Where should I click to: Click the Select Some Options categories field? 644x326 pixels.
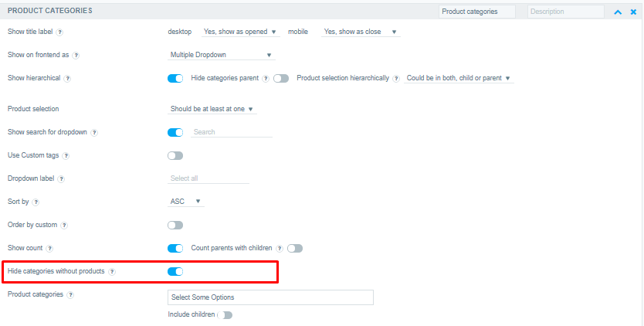pos(271,297)
